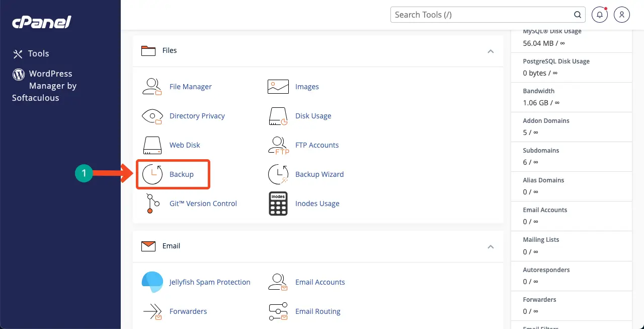Collapse the Email section chevron

(491, 246)
